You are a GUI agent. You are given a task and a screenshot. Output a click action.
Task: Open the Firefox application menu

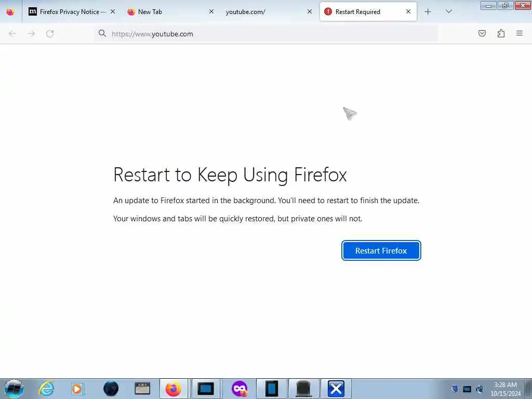[520, 33]
